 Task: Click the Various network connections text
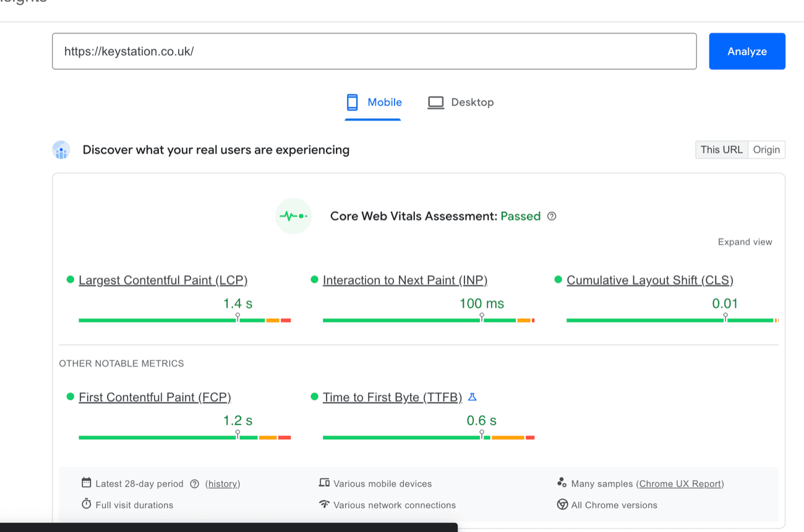(395, 505)
